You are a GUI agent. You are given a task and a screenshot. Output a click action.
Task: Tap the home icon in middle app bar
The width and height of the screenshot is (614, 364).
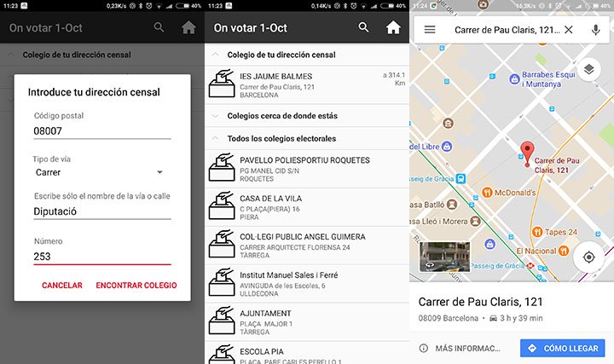(393, 28)
